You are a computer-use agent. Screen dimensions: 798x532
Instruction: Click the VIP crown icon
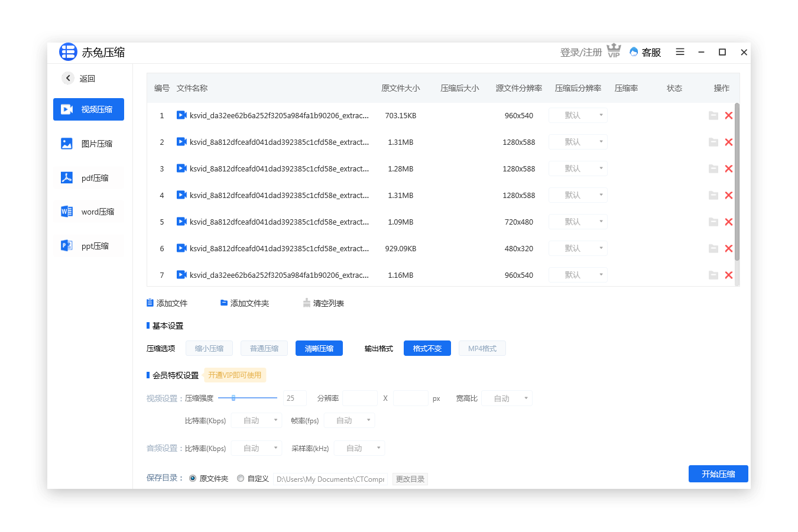pos(614,51)
